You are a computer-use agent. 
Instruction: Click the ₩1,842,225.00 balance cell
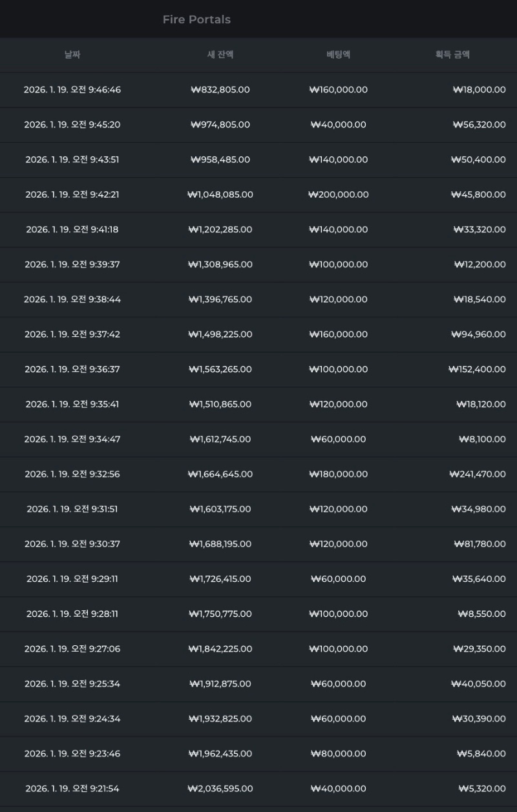pos(220,648)
